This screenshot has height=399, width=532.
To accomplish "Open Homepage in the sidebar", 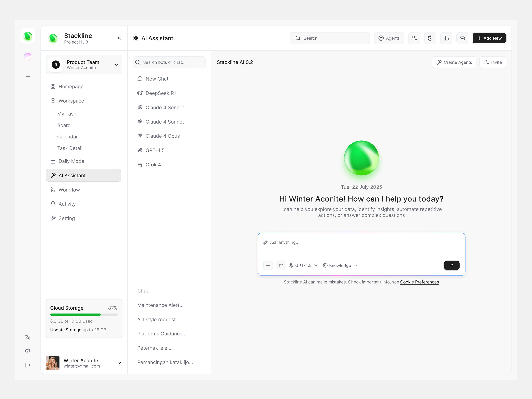I will (x=83, y=87).
